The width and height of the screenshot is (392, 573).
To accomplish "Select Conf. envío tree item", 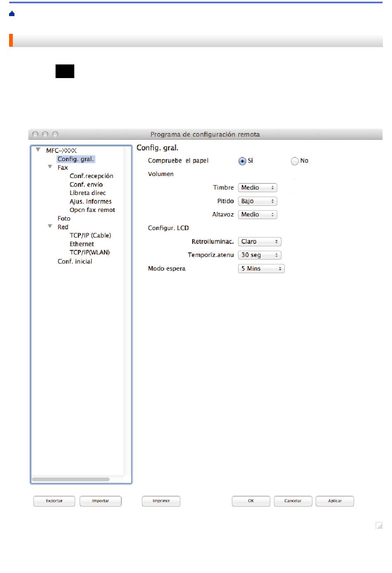I will click(x=86, y=185).
